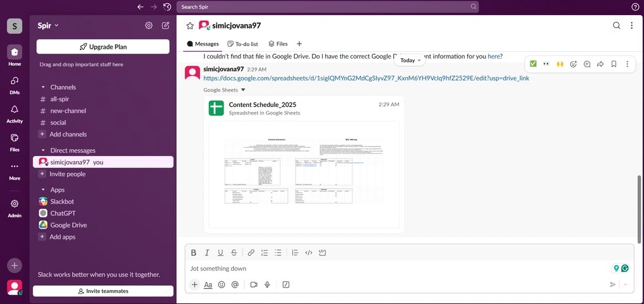Click the create new plus button at the bottom of the sidebar

coord(15,265)
